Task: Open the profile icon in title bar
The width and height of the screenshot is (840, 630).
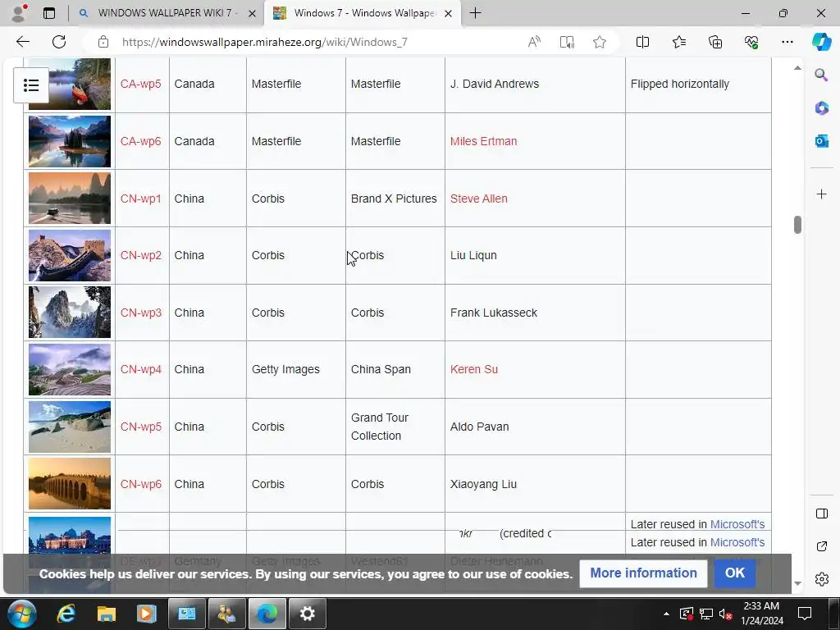Action: pos(19,13)
